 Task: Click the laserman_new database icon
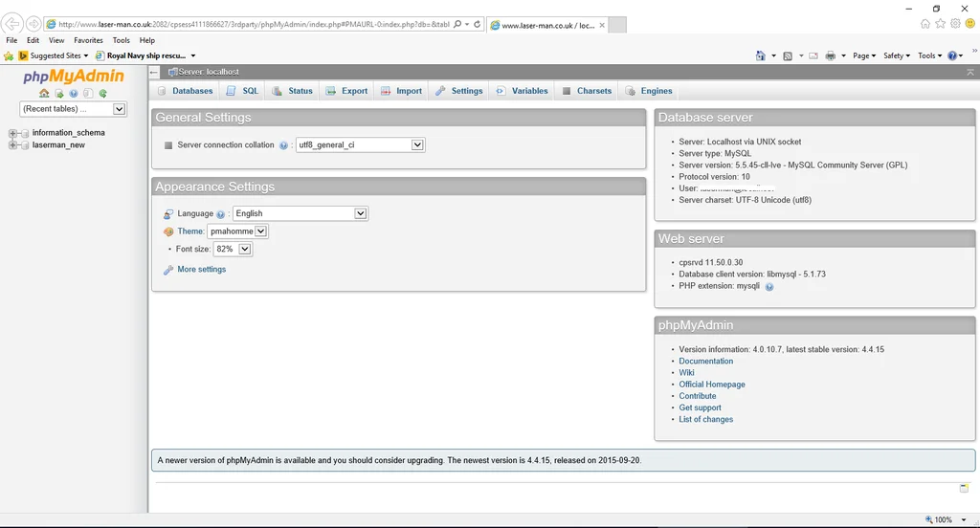pos(25,145)
